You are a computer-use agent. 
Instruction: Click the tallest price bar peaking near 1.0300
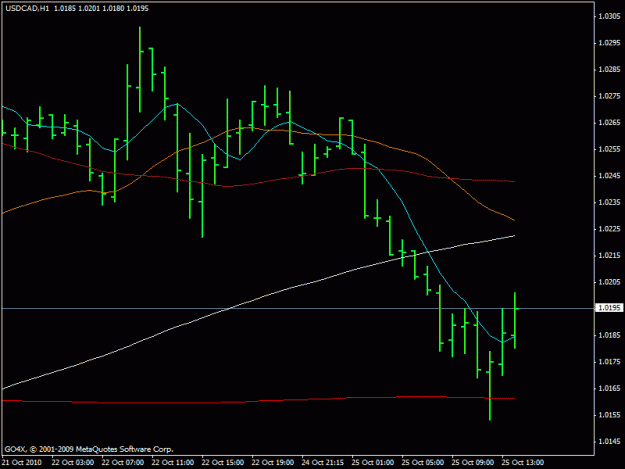[140, 70]
